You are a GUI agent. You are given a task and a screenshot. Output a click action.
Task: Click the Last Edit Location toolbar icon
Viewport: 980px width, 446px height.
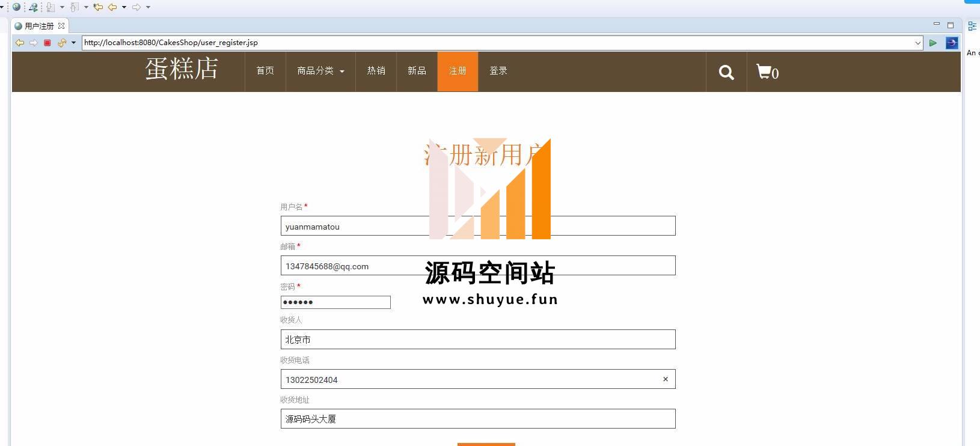97,7
